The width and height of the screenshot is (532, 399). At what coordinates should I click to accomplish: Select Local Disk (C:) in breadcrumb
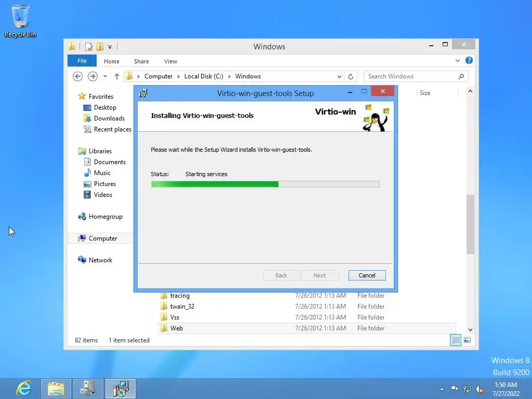click(204, 76)
